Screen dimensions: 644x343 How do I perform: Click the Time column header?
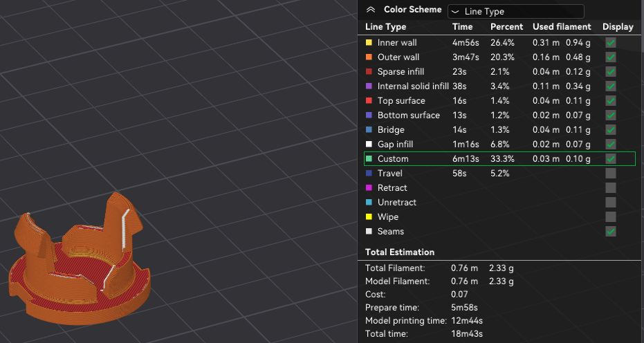point(463,27)
